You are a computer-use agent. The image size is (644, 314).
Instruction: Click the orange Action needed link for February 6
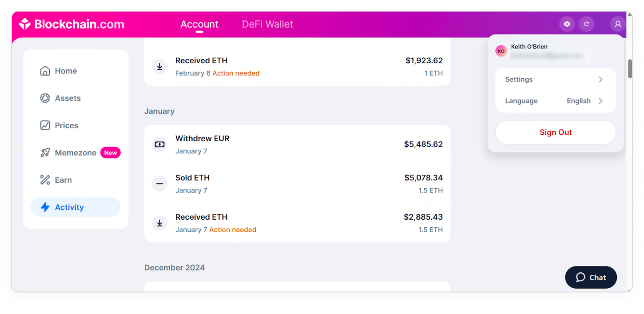[x=236, y=73]
